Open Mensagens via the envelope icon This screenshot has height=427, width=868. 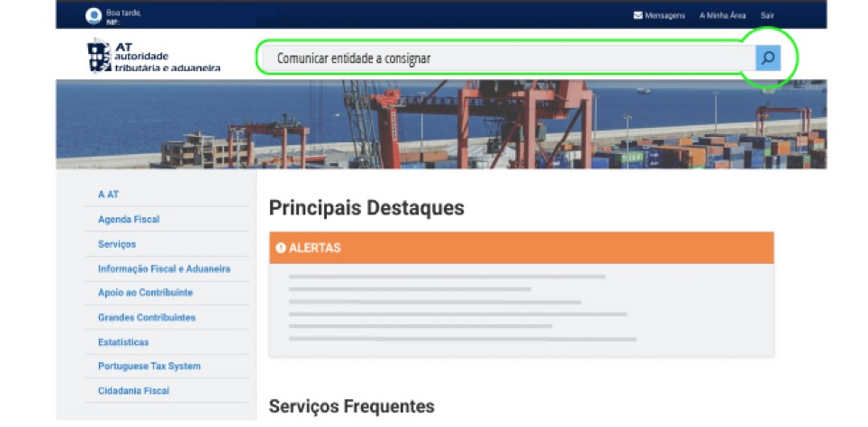click(638, 15)
